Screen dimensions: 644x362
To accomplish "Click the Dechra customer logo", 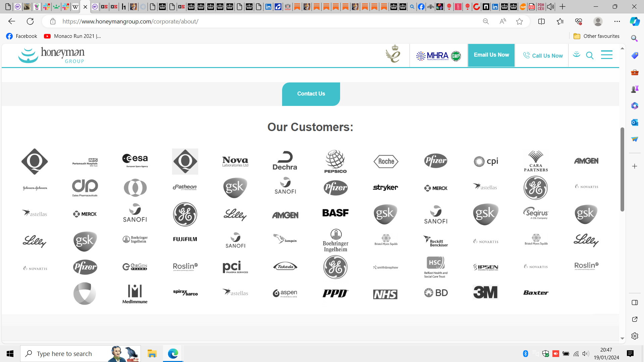I will 285,161.
